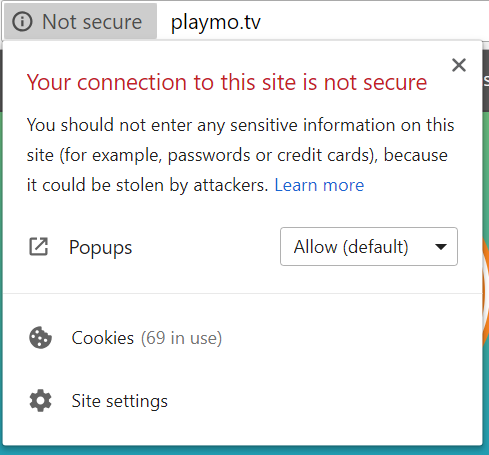489x455 pixels.
Task: Click the Not secure label chip
Action: (x=81, y=22)
